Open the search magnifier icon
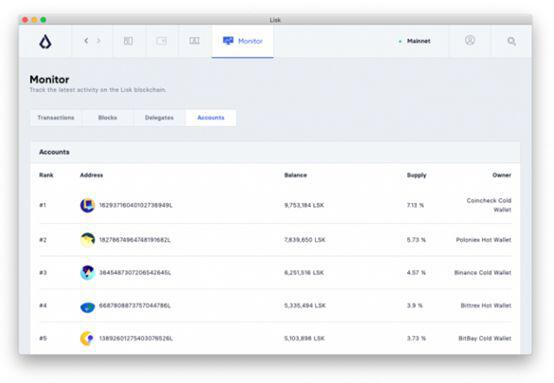 pyautogui.click(x=511, y=41)
